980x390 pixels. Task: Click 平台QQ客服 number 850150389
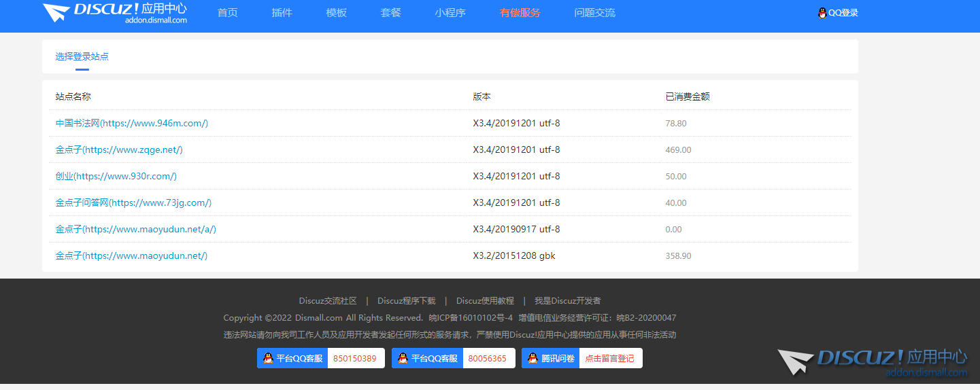pos(354,358)
